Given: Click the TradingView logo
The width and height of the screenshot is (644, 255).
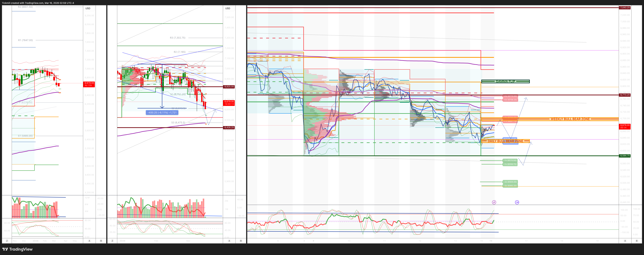Looking at the screenshot, I should tap(17, 249).
